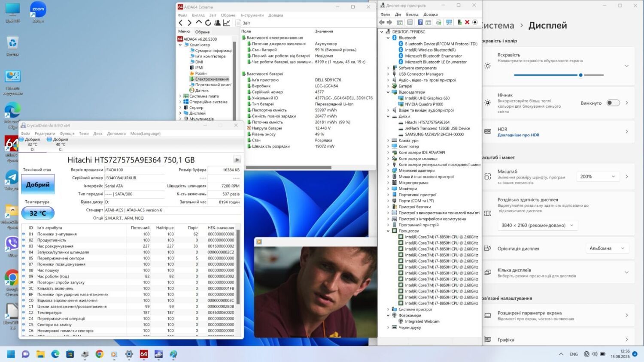Image resolution: width=644 pixels, height=362 pixels.
Task: Click the blue help icon in Device Manager
Action: 420,22
